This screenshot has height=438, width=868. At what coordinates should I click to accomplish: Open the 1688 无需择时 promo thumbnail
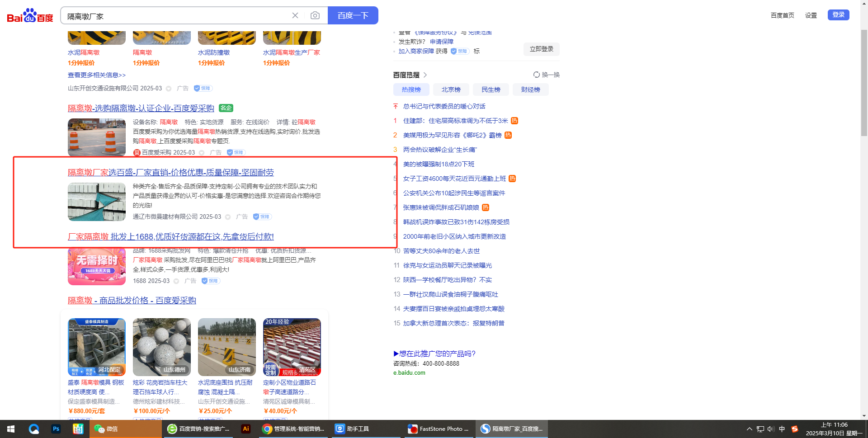tap(97, 266)
